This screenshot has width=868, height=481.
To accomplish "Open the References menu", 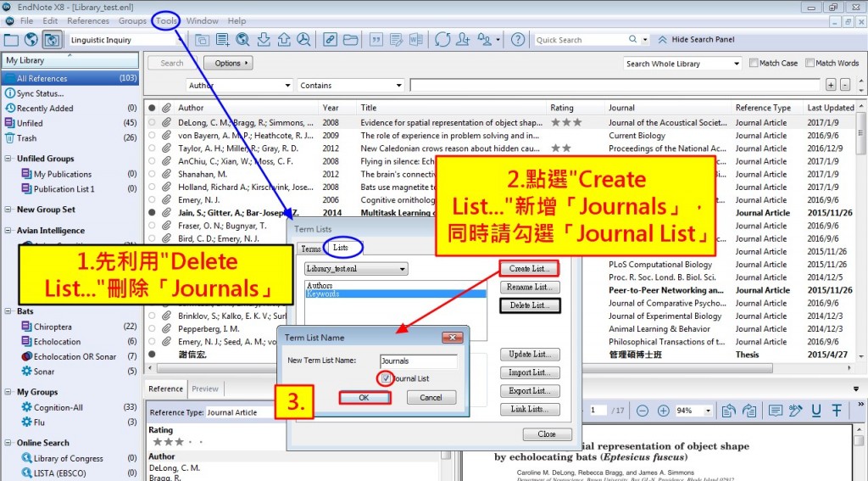I will [88, 21].
